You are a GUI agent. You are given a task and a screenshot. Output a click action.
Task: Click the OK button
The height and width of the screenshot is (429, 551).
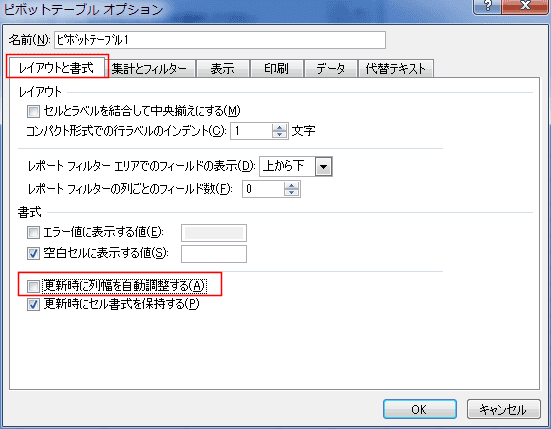click(420, 409)
